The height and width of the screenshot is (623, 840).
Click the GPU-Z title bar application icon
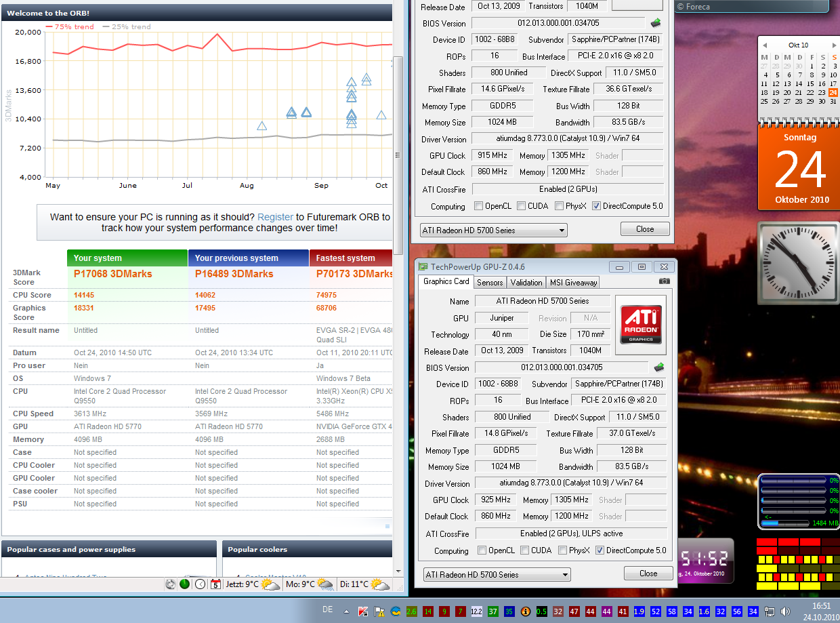click(x=423, y=266)
